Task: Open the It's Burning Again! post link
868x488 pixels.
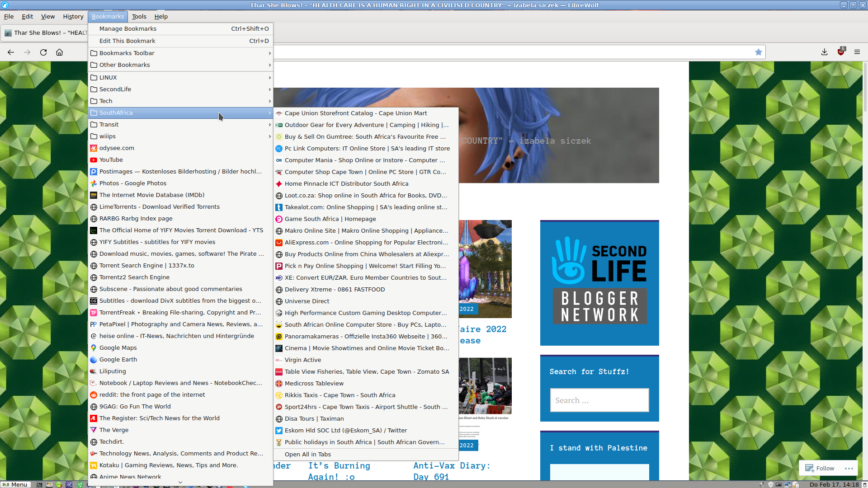Action: [339, 471]
